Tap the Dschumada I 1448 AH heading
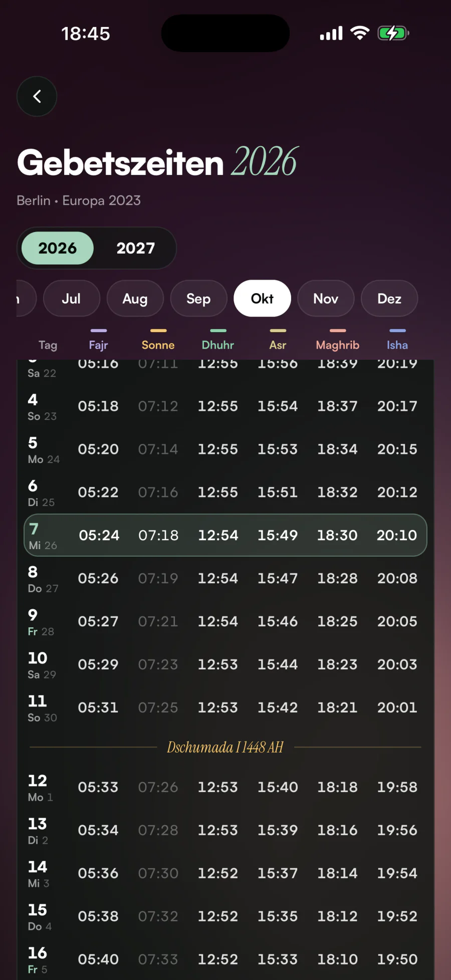451x980 pixels. 225,747
